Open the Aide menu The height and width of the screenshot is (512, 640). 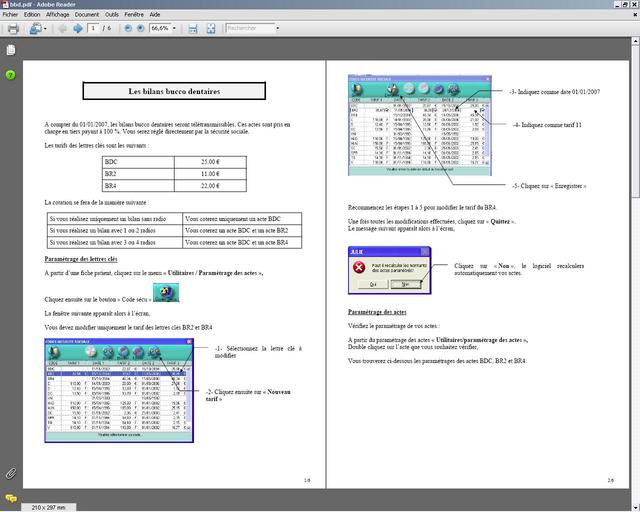tap(155, 14)
